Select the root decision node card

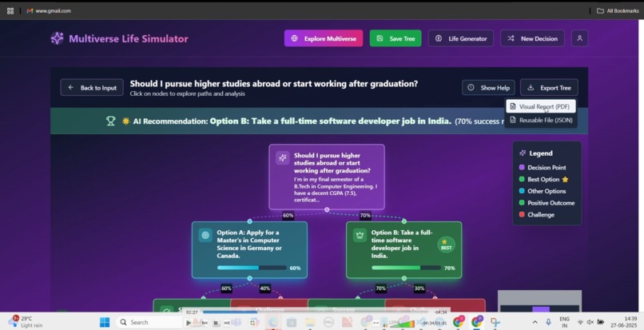327,177
